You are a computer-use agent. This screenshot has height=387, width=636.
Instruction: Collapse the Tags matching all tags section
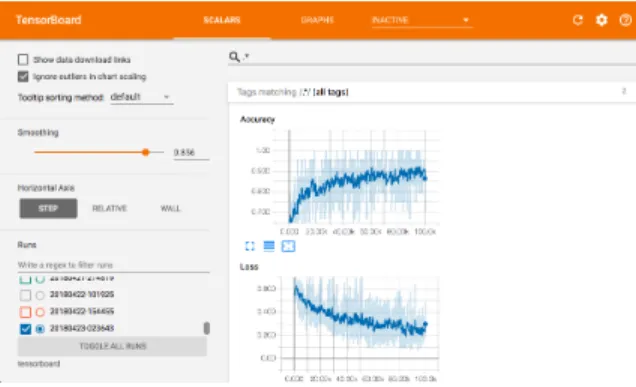pyautogui.click(x=432, y=92)
